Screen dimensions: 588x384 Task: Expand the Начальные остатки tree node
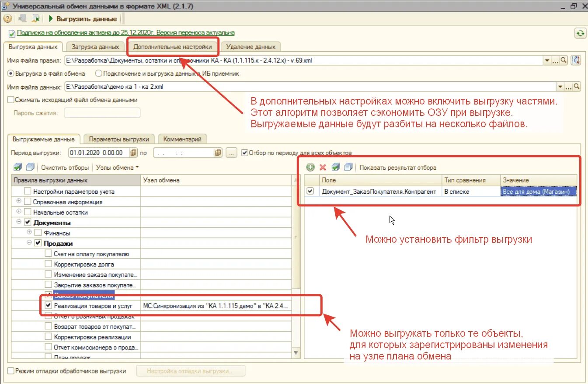click(19, 212)
